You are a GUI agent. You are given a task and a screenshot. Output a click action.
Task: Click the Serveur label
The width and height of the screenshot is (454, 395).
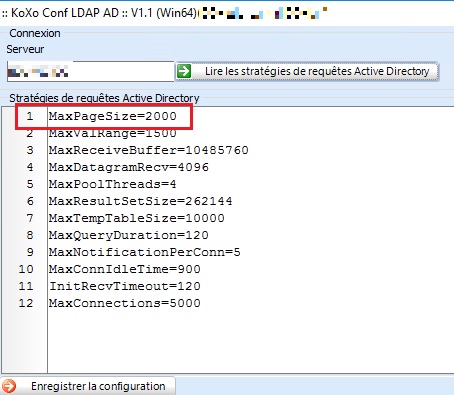click(x=25, y=49)
